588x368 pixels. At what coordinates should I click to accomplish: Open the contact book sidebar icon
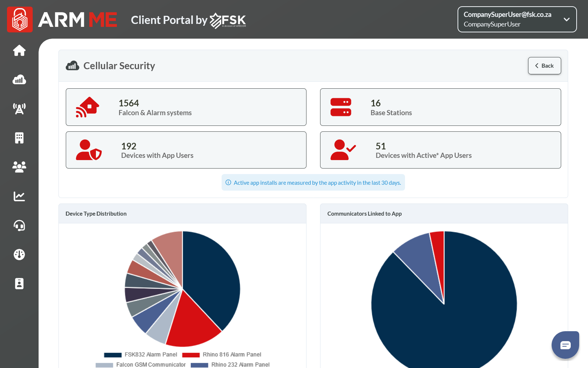coord(19,283)
